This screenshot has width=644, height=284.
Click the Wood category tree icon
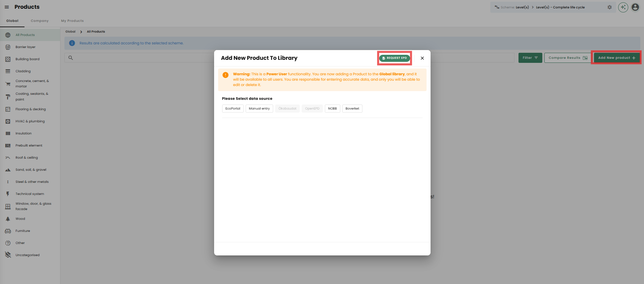pyautogui.click(x=8, y=219)
